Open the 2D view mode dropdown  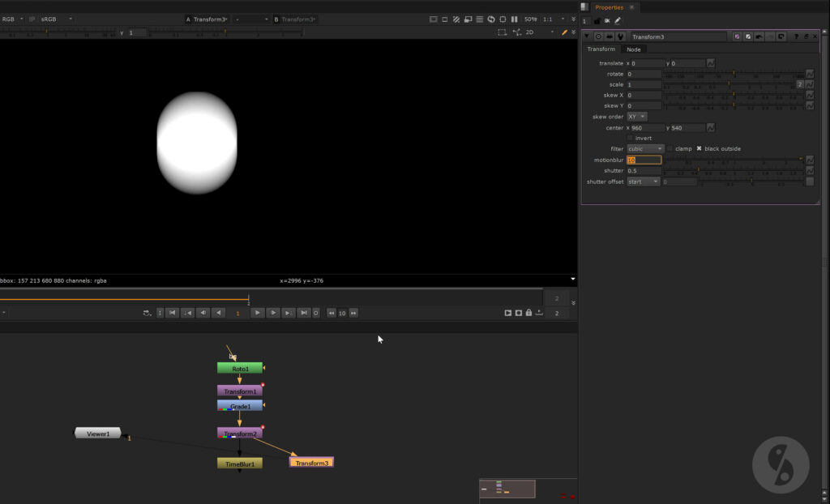[539, 32]
